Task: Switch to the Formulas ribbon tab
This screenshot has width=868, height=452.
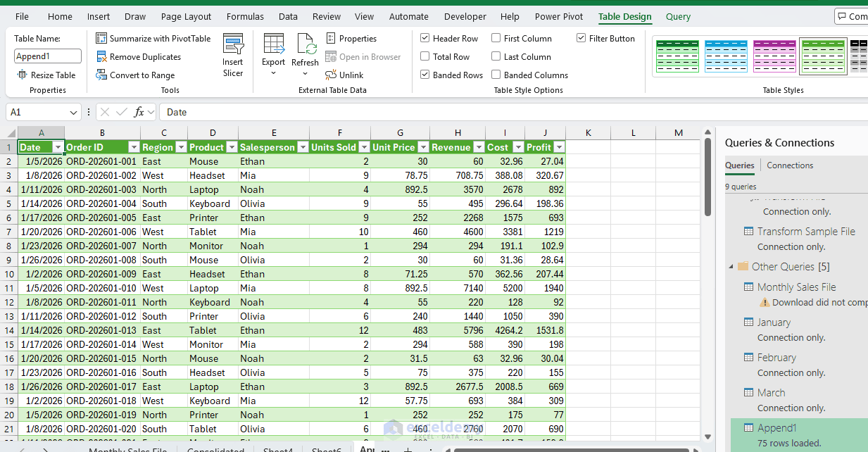Action: (x=246, y=17)
